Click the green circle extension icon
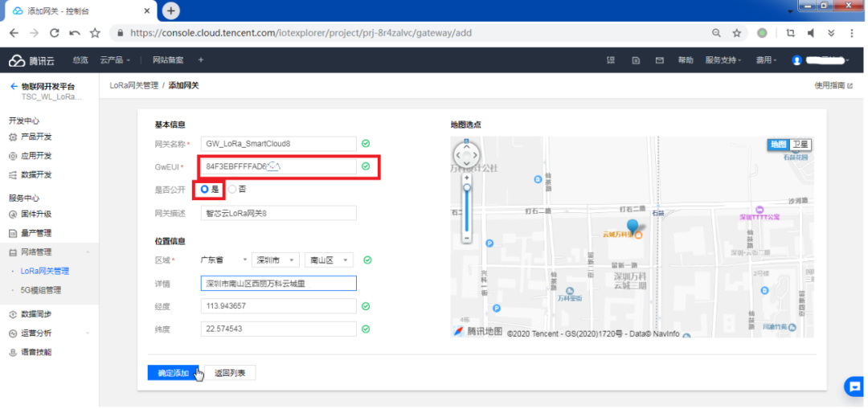The height and width of the screenshot is (409, 868). click(762, 33)
